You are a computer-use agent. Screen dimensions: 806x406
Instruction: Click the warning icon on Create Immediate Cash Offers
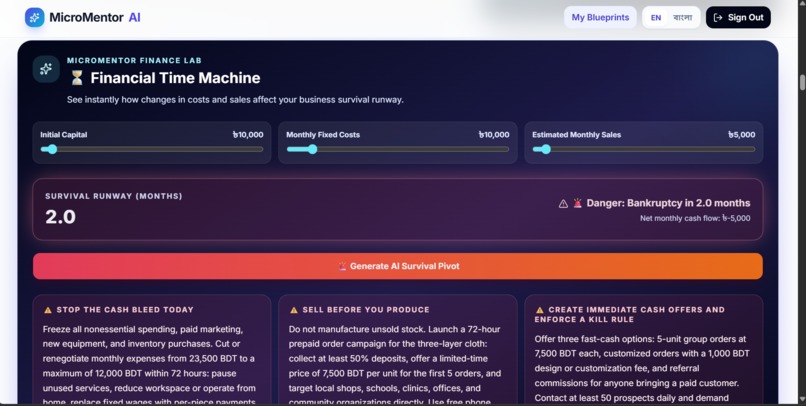[x=540, y=310]
